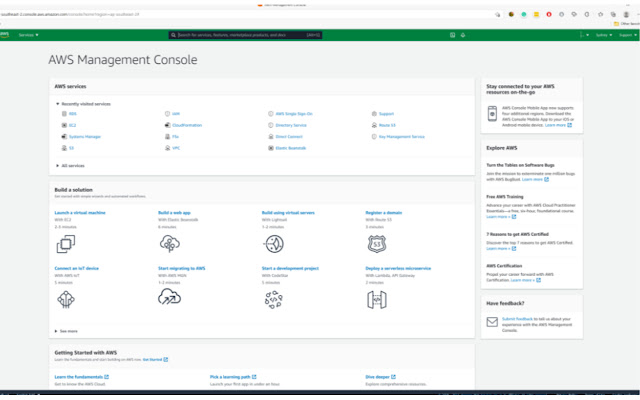
Task: Click the IAM service icon
Action: point(167,114)
